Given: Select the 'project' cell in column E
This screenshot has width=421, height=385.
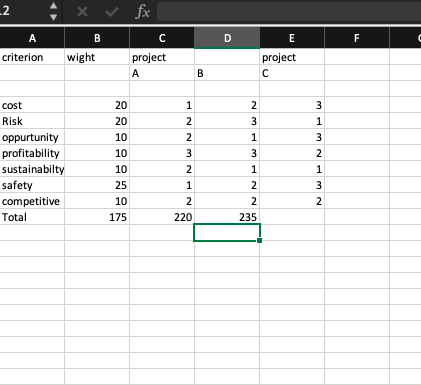Looking at the screenshot, I should point(292,57).
